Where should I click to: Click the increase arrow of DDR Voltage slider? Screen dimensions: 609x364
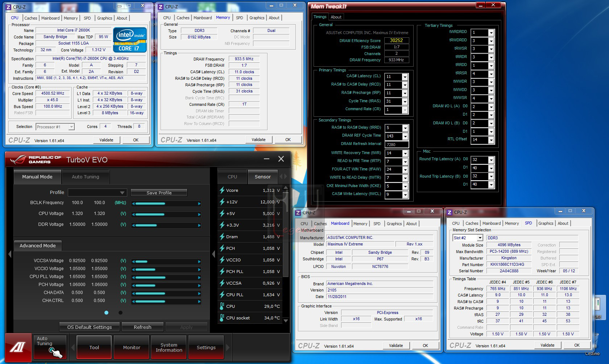point(199,226)
